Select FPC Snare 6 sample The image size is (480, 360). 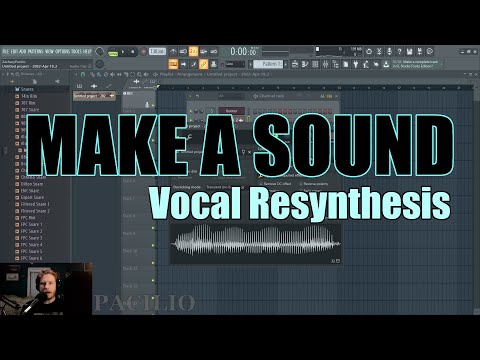coord(29,258)
